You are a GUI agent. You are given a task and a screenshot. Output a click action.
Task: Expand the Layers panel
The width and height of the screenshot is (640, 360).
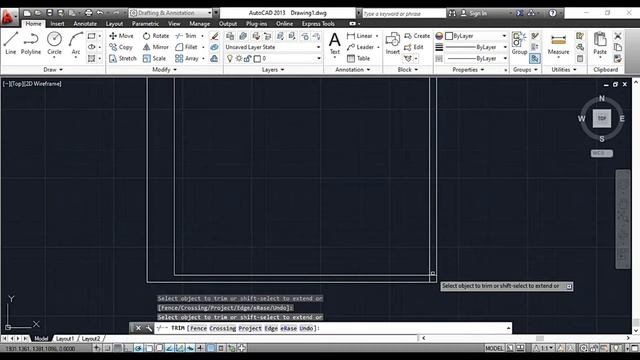[x=273, y=70]
